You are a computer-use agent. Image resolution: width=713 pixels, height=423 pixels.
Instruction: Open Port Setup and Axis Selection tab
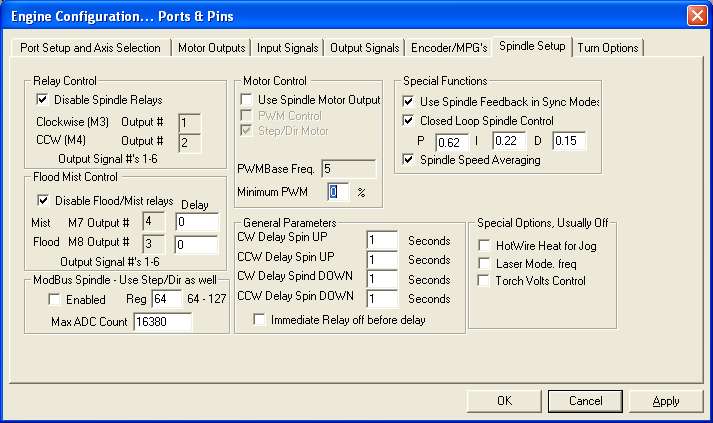(x=90, y=48)
